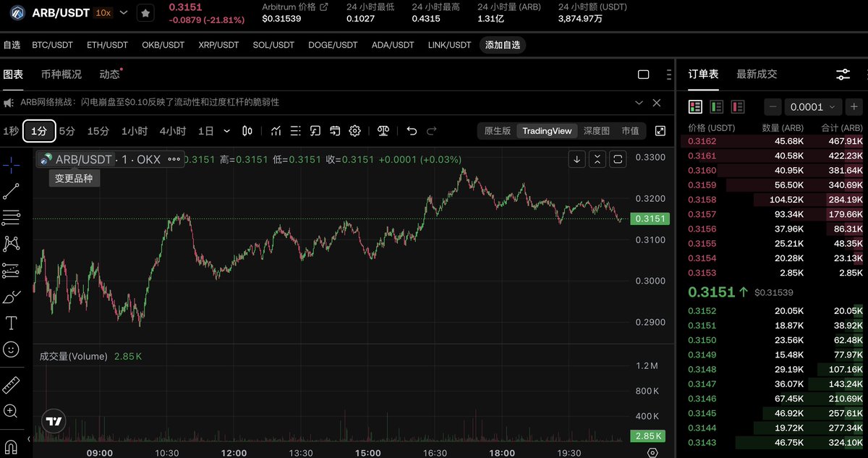Expand more time intervals after 1日
868x458 pixels.
(227, 131)
